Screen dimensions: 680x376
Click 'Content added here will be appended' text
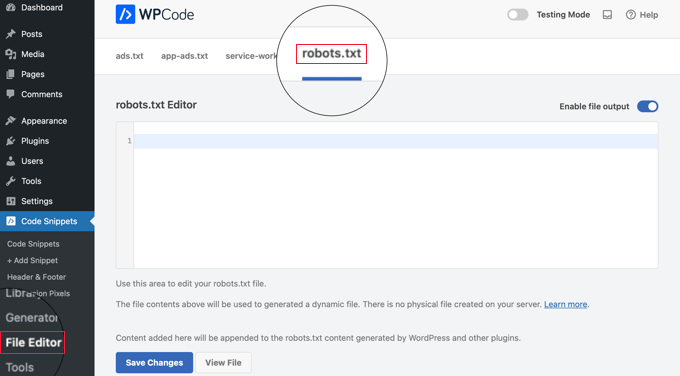[x=318, y=338]
